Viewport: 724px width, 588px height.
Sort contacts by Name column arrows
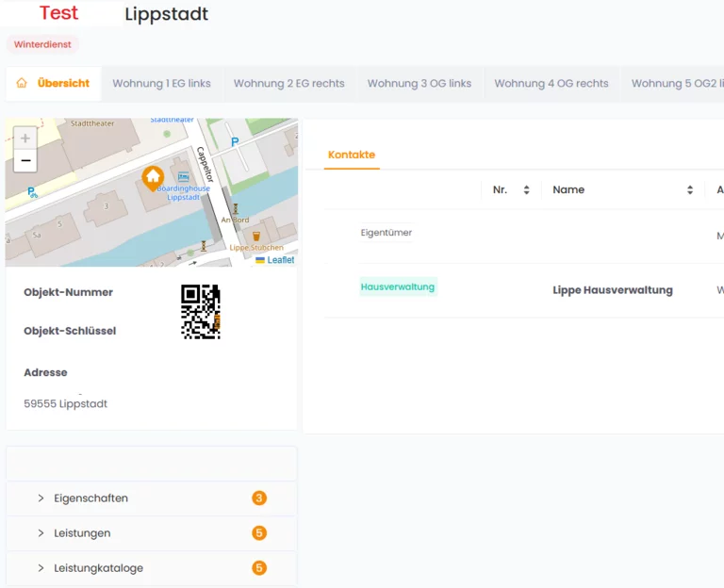coord(690,190)
